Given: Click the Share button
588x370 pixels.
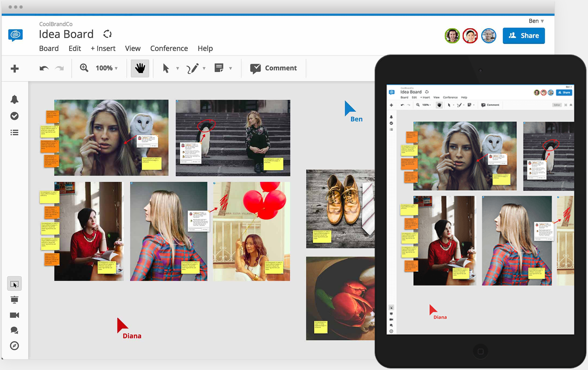Looking at the screenshot, I should click(523, 35).
